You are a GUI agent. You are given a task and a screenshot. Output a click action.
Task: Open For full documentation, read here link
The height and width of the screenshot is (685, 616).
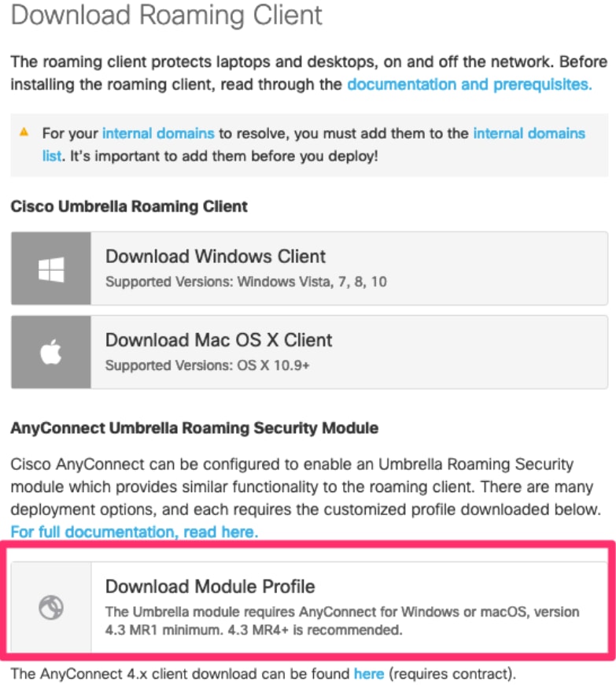pyautogui.click(x=135, y=532)
